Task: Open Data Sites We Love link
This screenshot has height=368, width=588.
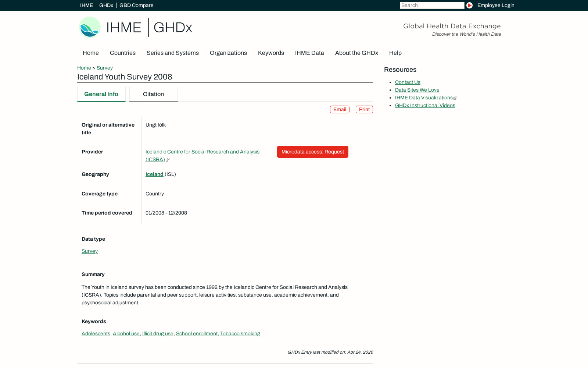Action: [x=417, y=90]
